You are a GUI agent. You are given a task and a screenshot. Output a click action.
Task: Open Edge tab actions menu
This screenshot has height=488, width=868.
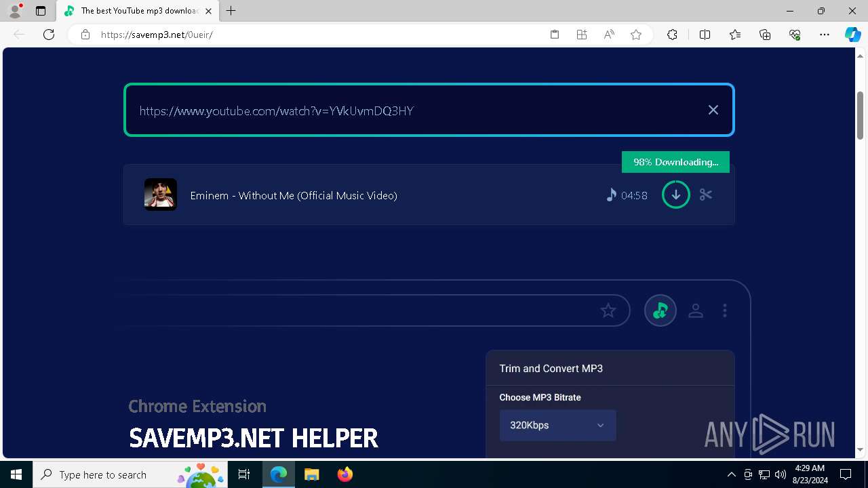coord(41,11)
